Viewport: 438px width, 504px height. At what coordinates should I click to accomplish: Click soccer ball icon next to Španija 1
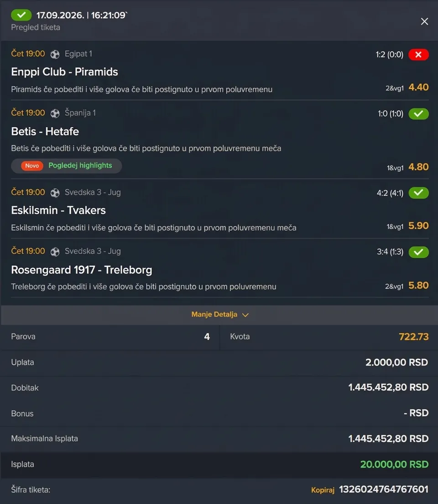[x=55, y=113]
